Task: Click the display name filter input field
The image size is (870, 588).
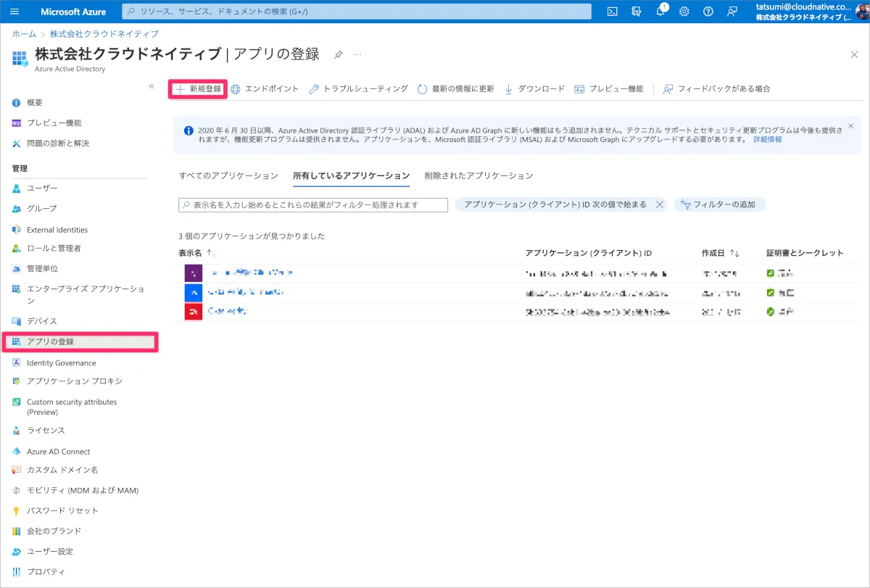Action: click(x=313, y=205)
